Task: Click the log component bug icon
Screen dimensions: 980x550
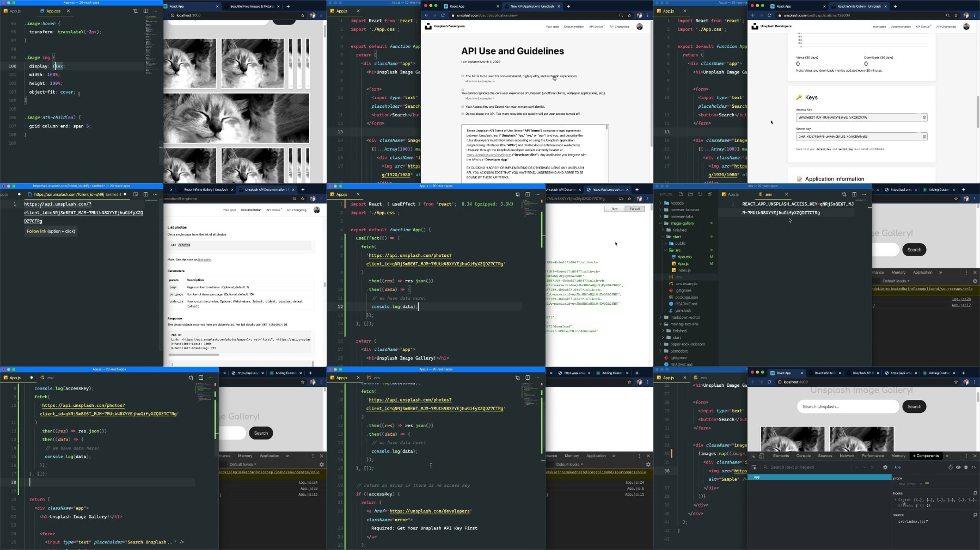Action: click(x=966, y=467)
